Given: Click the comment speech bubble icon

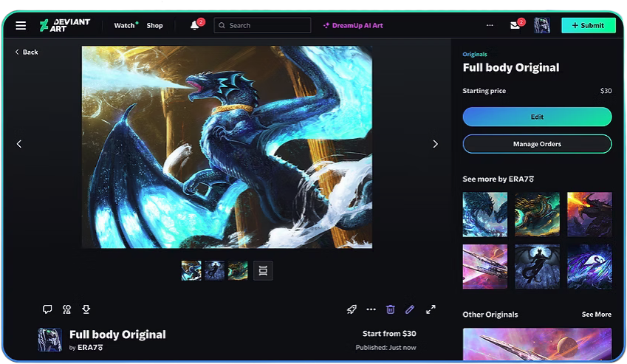Looking at the screenshot, I should 47,309.
